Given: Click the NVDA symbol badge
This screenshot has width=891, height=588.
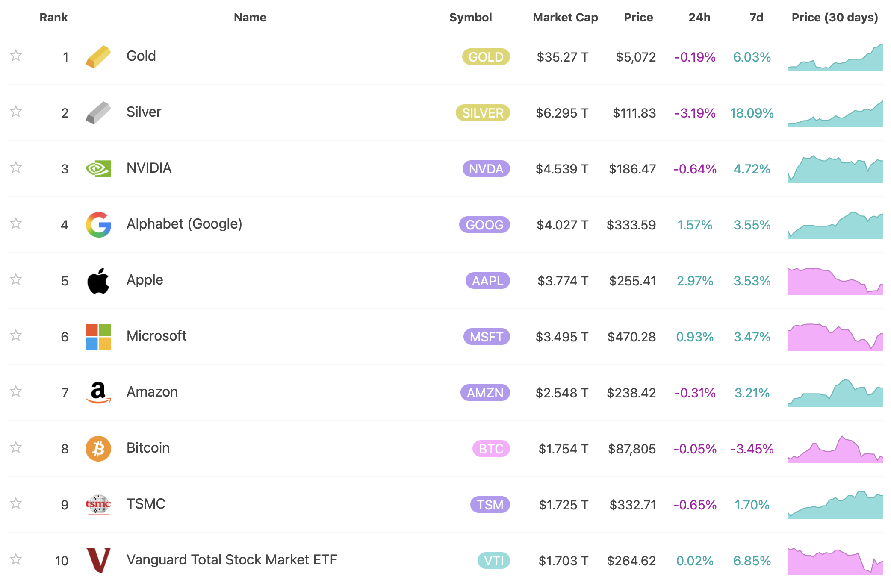Looking at the screenshot, I should point(486,169).
